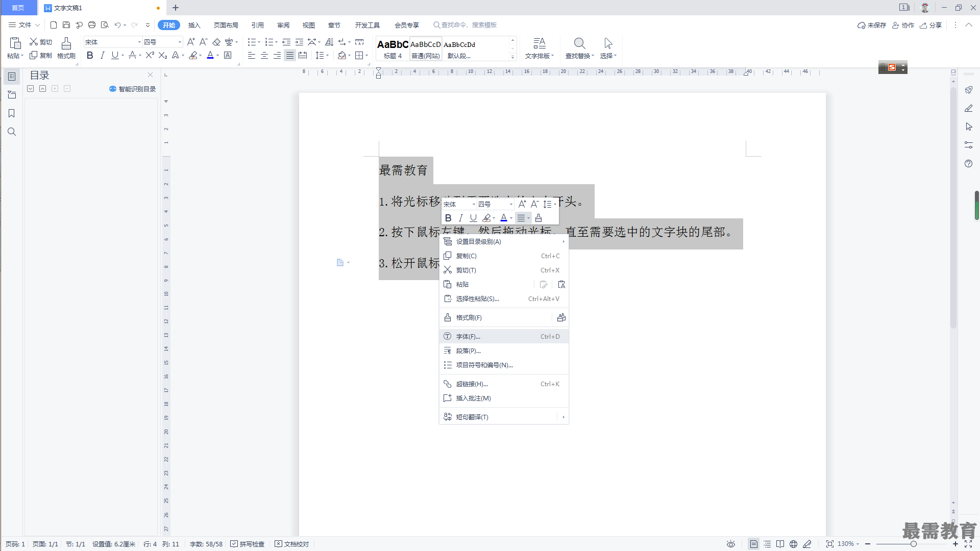Click the numbered list icon
980x551 pixels.
pyautogui.click(x=269, y=42)
